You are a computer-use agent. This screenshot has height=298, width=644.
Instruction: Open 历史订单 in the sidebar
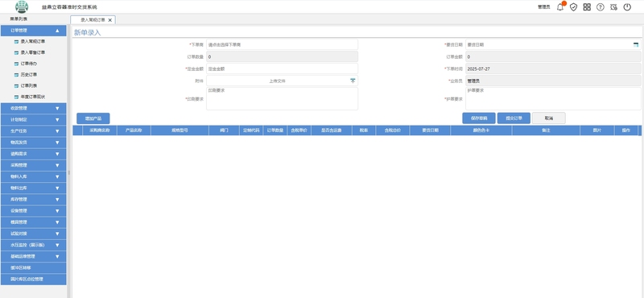pyautogui.click(x=29, y=75)
